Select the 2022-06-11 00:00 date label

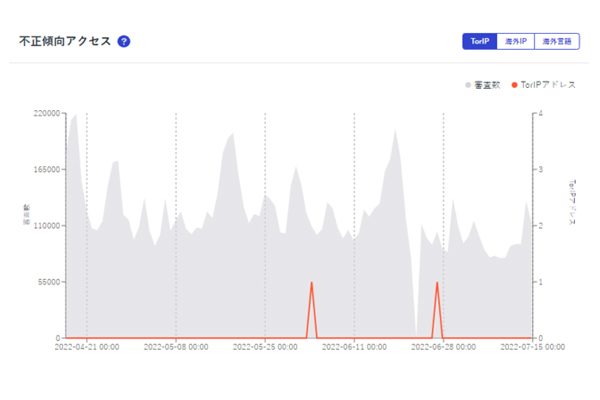pyautogui.click(x=354, y=348)
